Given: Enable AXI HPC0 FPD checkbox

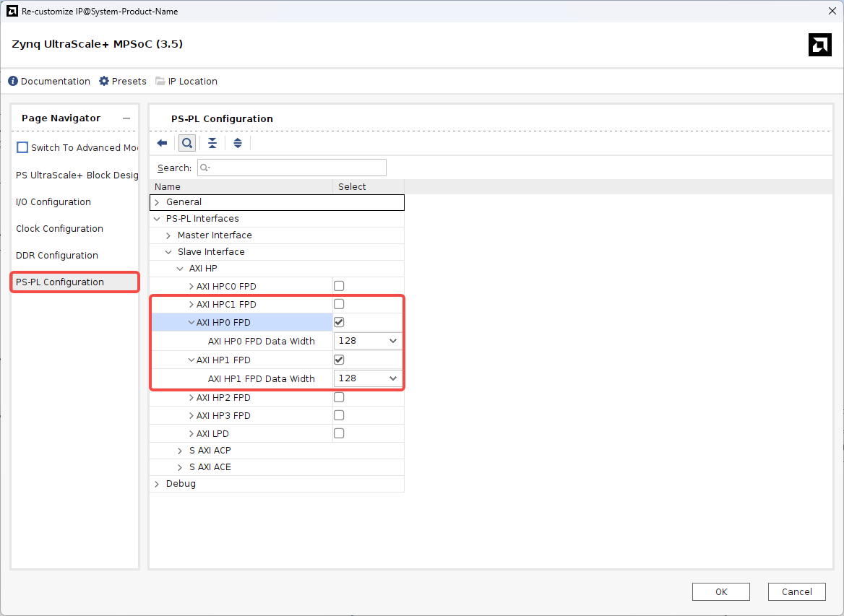Looking at the screenshot, I should (x=339, y=286).
